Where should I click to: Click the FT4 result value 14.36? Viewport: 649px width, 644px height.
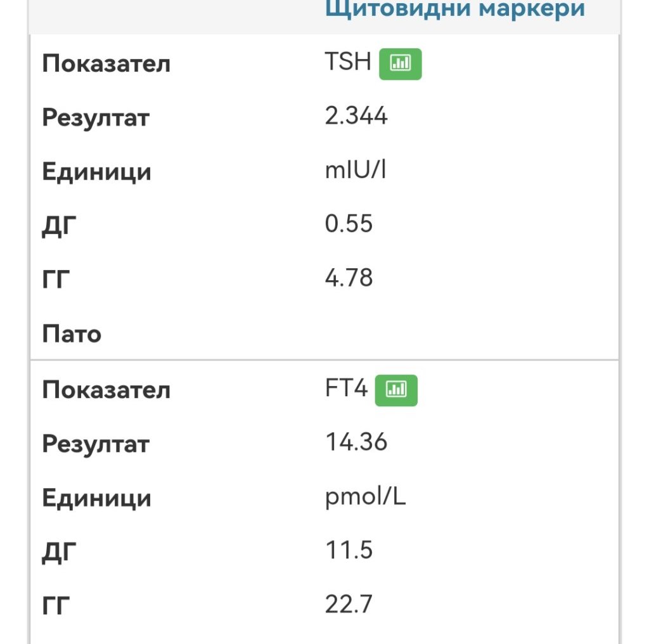[x=356, y=442]
